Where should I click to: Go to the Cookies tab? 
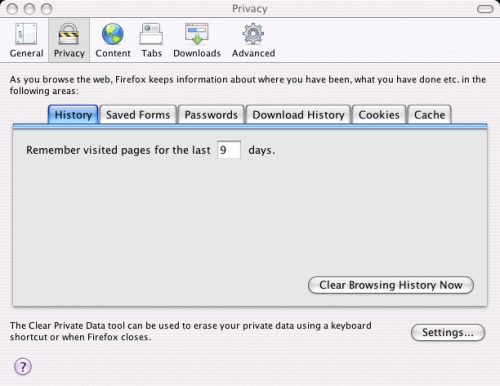(x=379, y=115)
